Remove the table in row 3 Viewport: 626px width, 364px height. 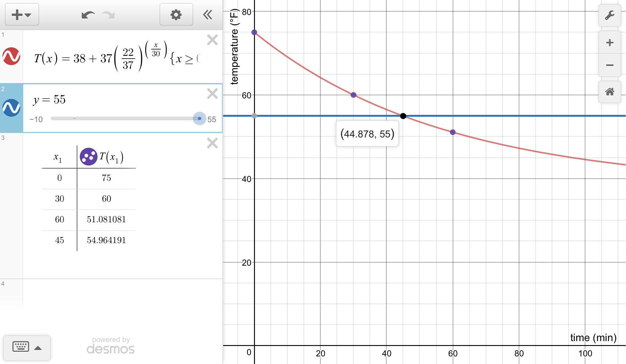click(x=212, y=143)
